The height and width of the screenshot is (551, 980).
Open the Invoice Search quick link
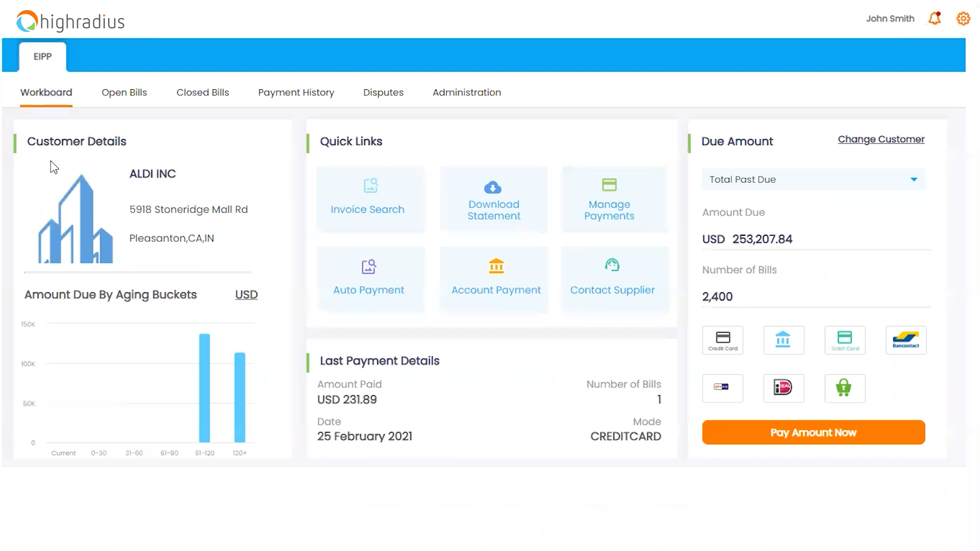tap(367, 199)
